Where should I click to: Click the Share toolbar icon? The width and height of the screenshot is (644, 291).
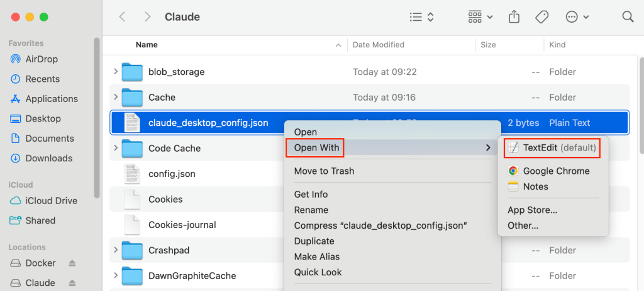coord(514,17)
